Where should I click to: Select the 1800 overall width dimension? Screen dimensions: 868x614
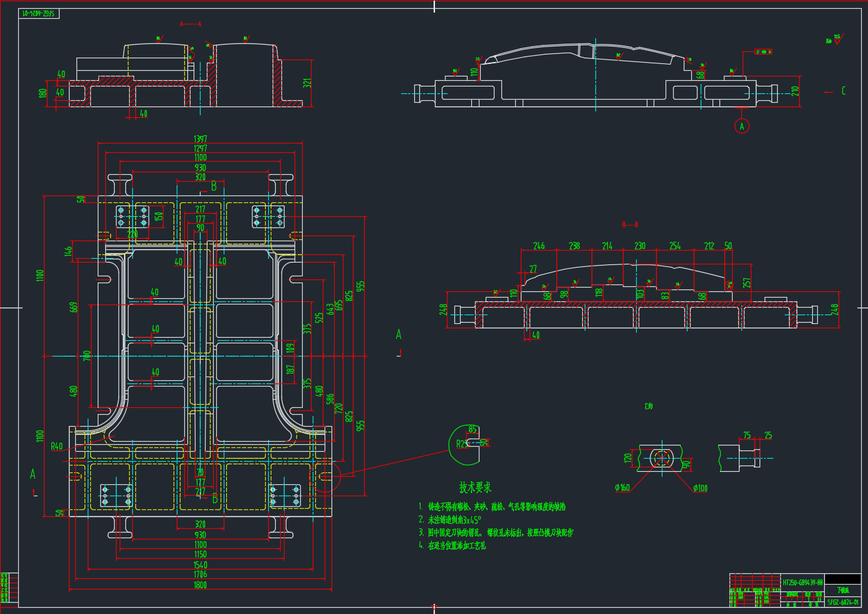point(200,585)
